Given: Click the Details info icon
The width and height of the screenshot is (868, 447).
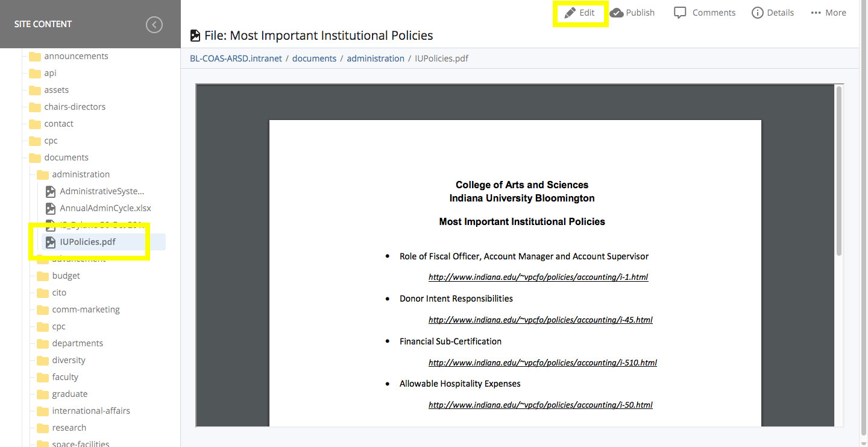Looking at the screenshot, I should [x=757, y=13].
